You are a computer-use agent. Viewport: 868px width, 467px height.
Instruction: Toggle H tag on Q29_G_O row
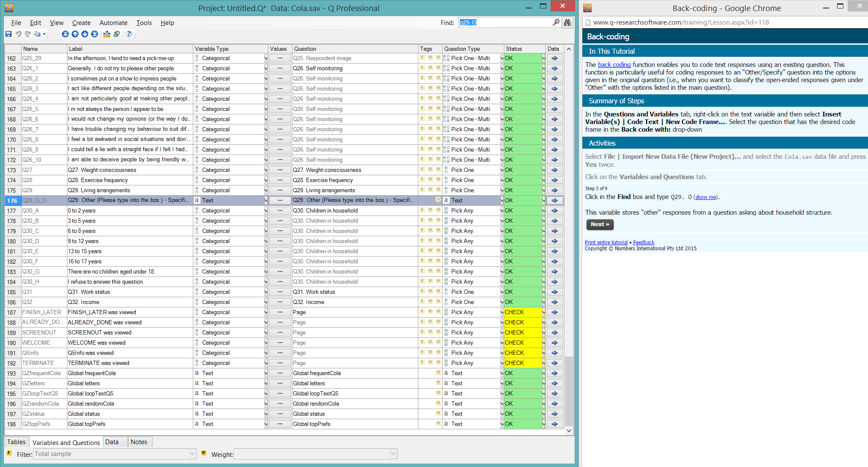tap(438, 200)
